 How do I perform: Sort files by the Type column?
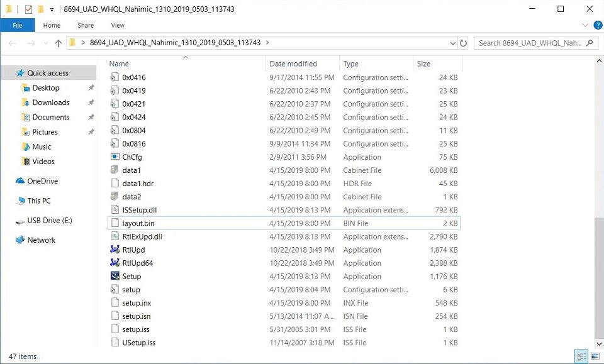[376, 63]
